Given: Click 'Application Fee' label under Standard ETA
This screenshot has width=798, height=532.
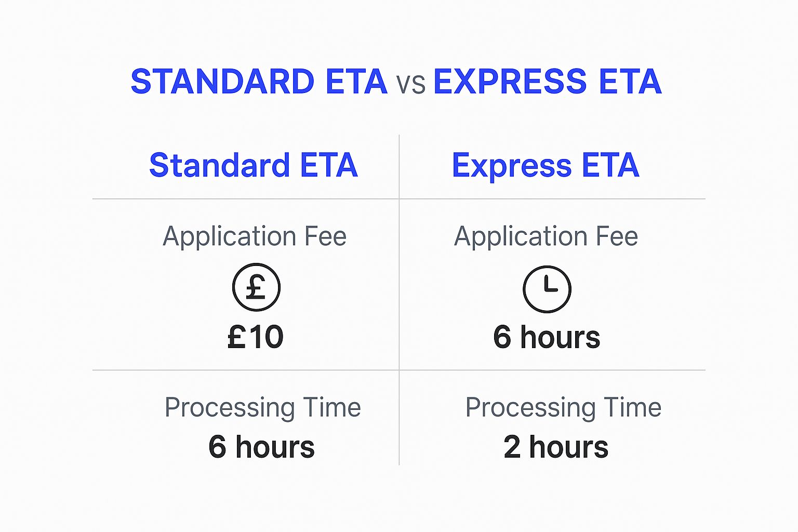Looking at the screenshot, I should [x=255, y=236].
